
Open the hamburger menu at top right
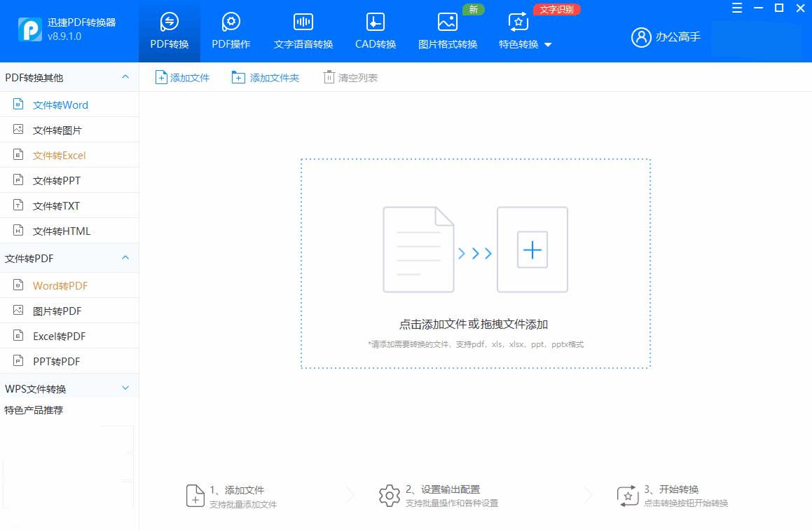(736, 8)
